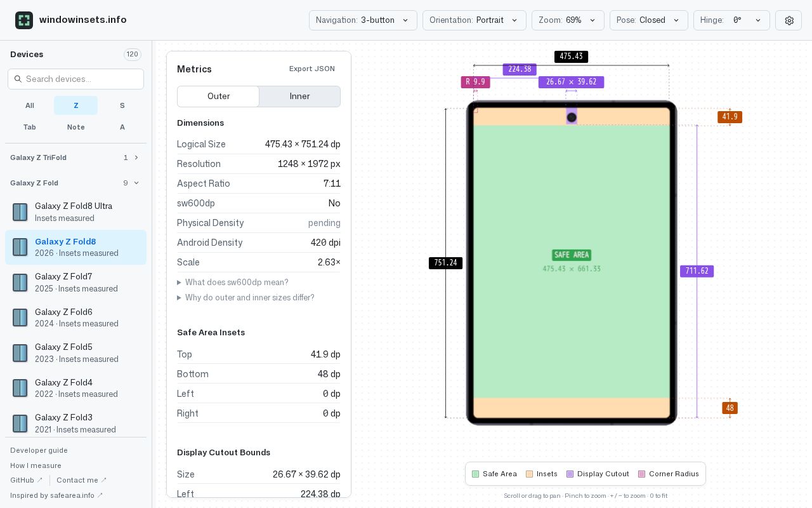Open the Contact me link
The width and height of the screenshot is (812, 508).
pyautogui.click(x=82, y=480)
